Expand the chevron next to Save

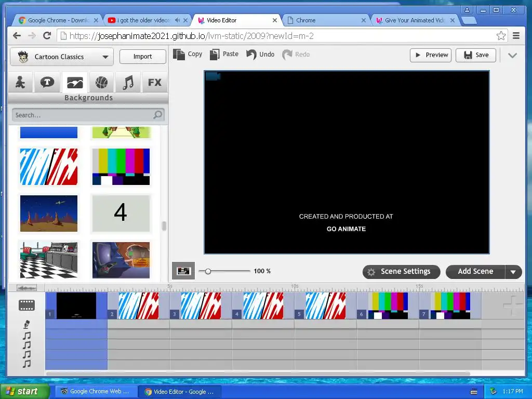[512, 55]
